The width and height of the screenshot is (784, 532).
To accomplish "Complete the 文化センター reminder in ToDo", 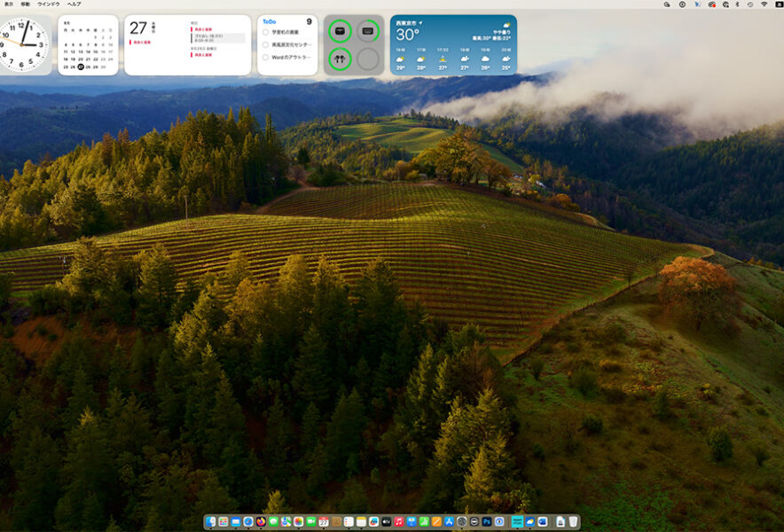I will click(265, 45).
